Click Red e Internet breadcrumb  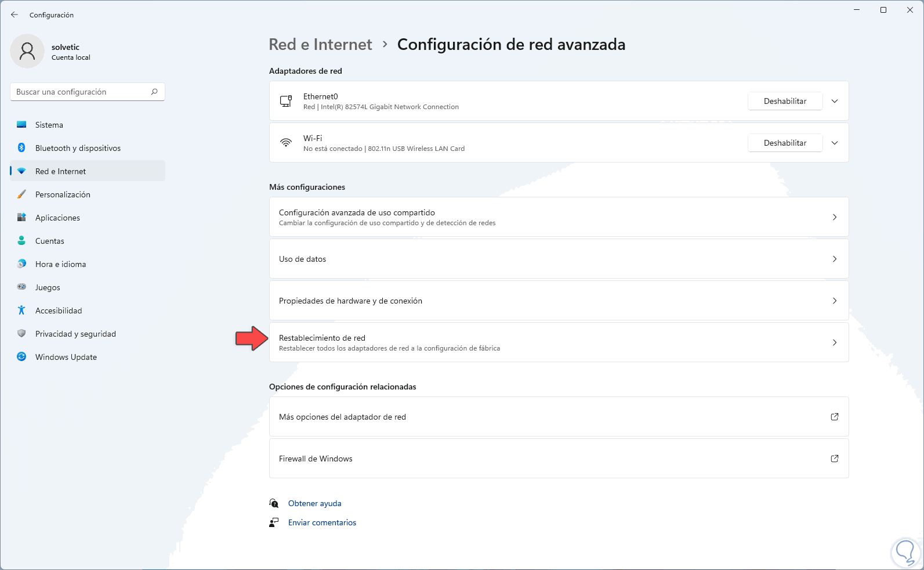[320, 45]
